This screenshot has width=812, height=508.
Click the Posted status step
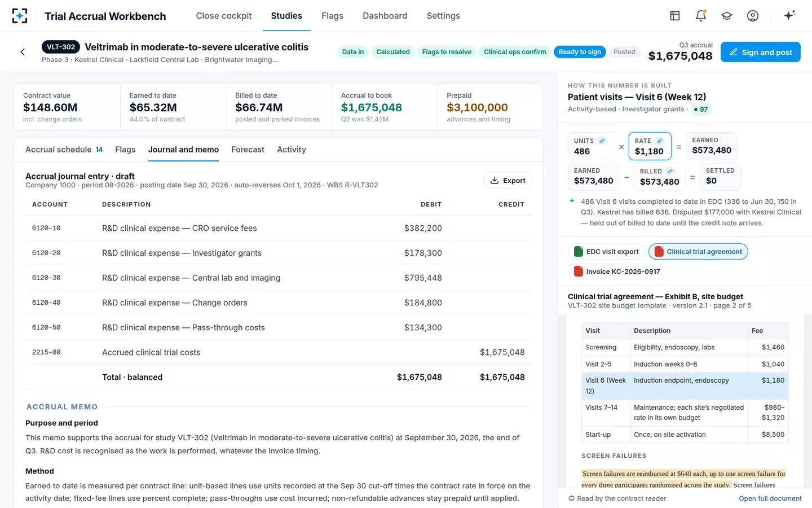pyautogui.click(x=624, y=52)
